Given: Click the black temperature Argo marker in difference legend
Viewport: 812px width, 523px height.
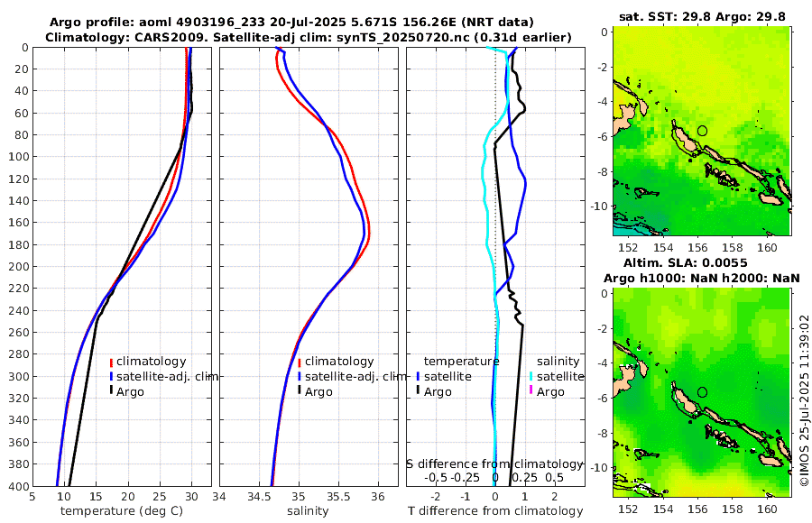Looking at the screenshot, I should coord(418,390).
